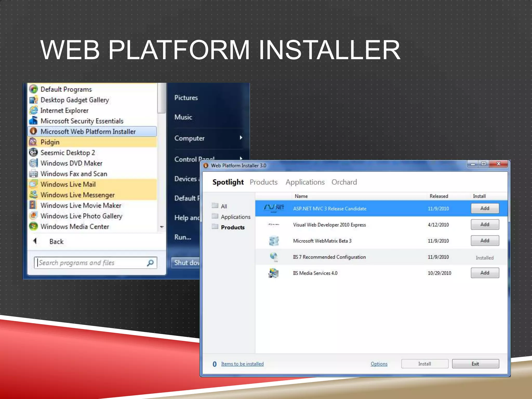Switch to the Orchard tab
Image resolution: width=532 pixels, height=399 pixels.
[344, 182]
